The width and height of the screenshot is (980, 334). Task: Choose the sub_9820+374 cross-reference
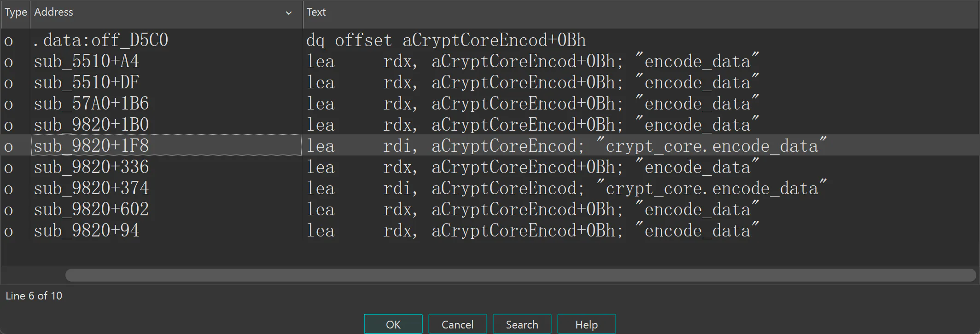91,189
